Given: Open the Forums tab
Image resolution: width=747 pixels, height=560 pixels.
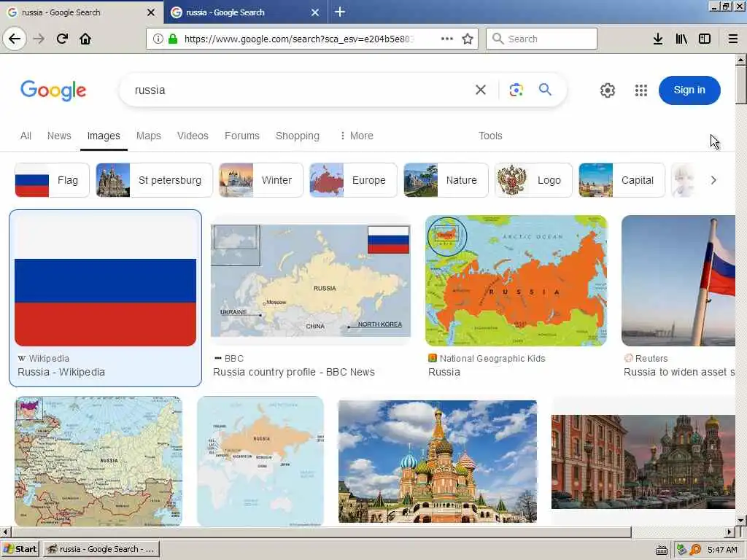Looking at the screenshot, I should click(242, 136).
